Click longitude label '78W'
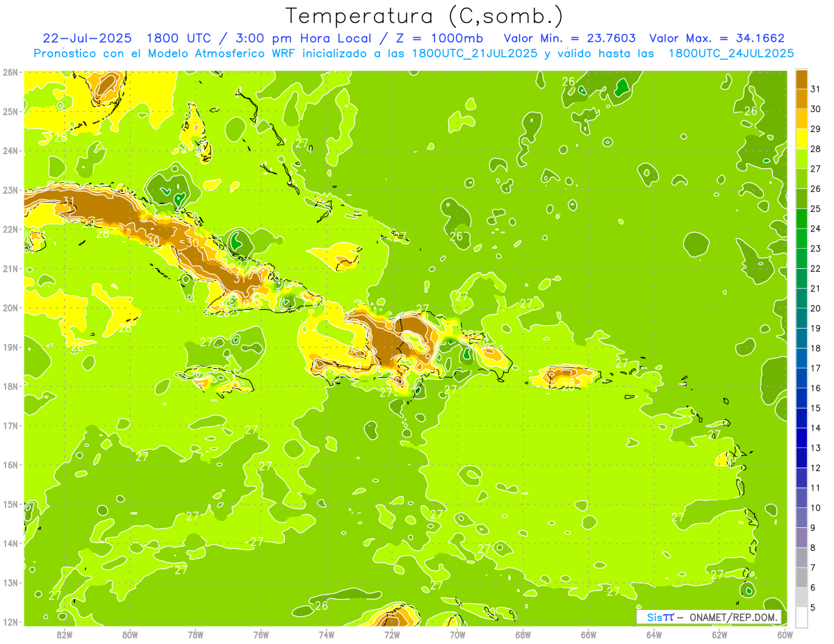The height and width of the screenshot is (644, 834). click(195, 635)
